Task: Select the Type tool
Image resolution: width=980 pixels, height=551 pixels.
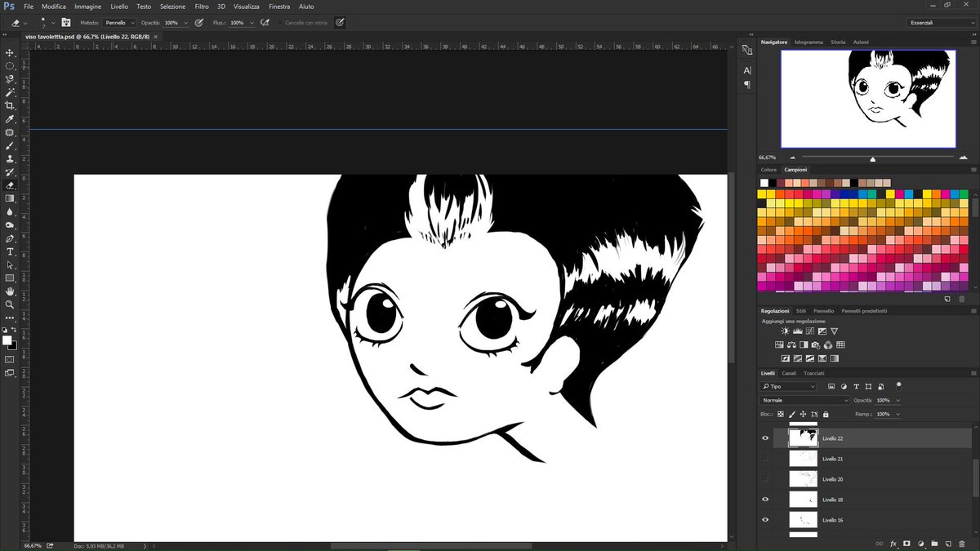Action: click(x=10, y=251)
